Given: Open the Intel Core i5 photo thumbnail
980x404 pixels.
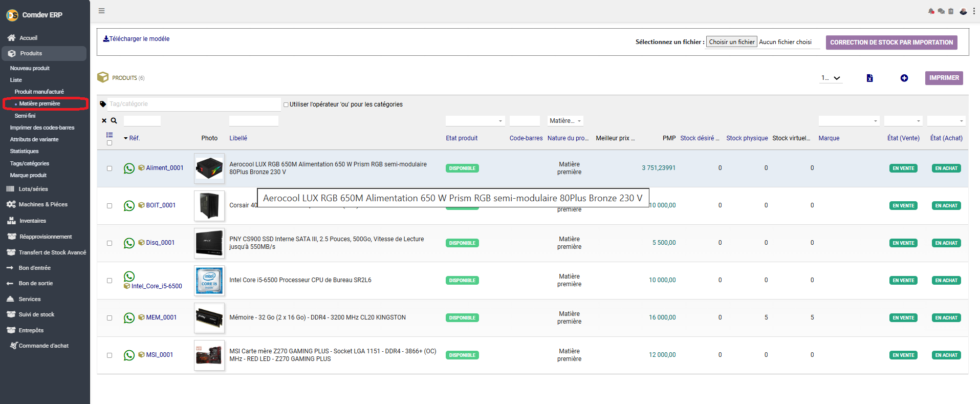Looking at the screenshot, I should click(x=209, y=281).
